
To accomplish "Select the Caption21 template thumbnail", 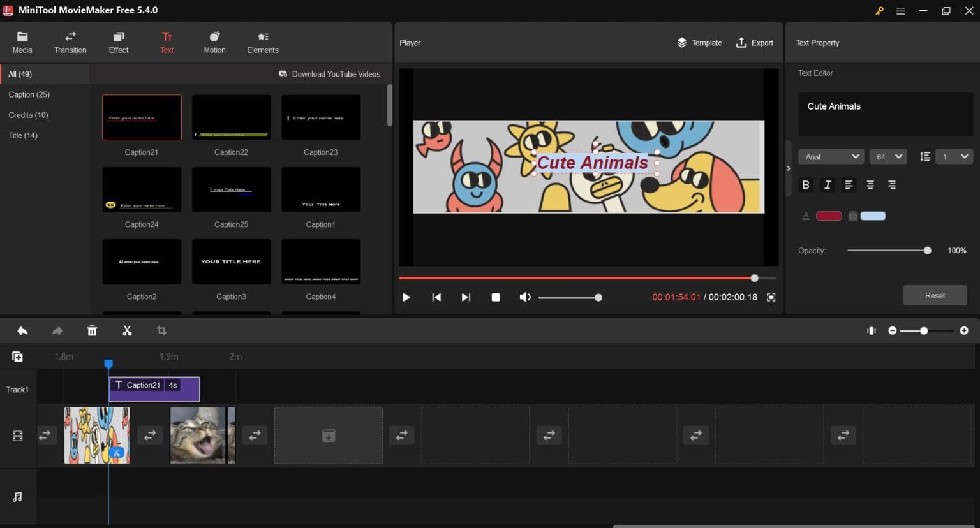I will [x=141, y=117].
